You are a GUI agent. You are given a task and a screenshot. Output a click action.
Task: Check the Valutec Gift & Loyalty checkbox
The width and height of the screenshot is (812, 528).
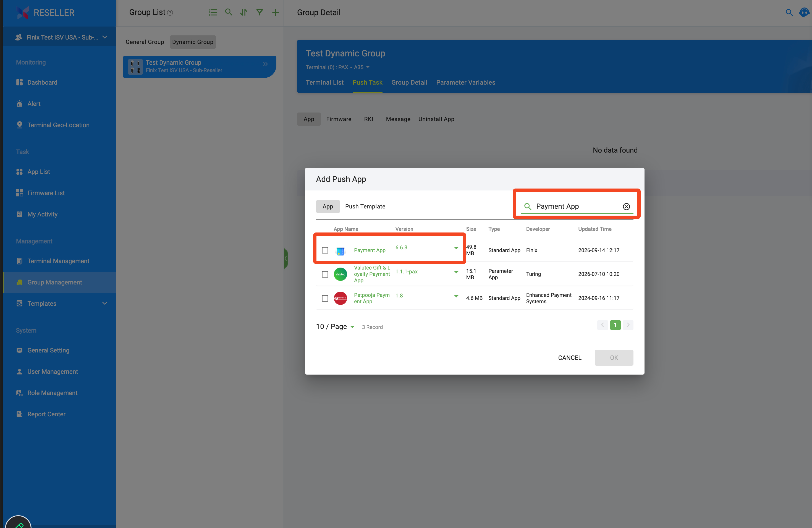[x=325, y=274]
